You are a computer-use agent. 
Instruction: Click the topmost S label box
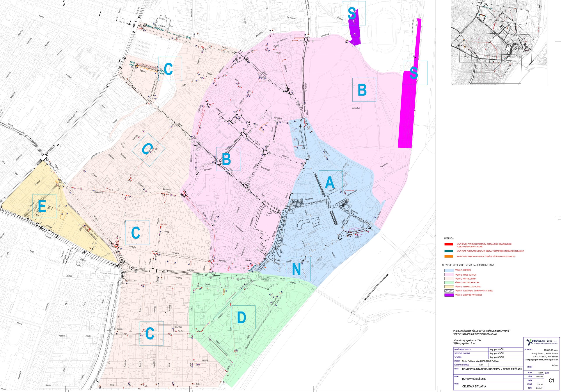353,13
